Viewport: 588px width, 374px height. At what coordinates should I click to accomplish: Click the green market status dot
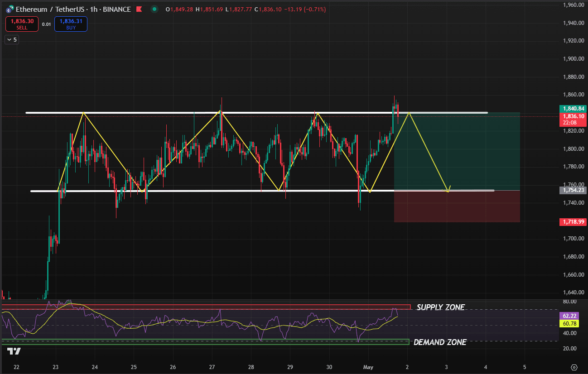(x=155, y=9)
